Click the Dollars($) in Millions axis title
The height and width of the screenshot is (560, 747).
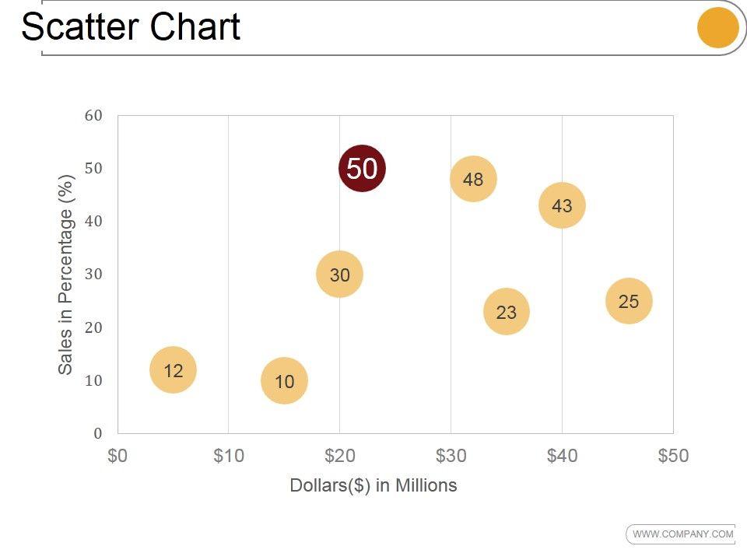pyautogui.click(x=373, y=485)
